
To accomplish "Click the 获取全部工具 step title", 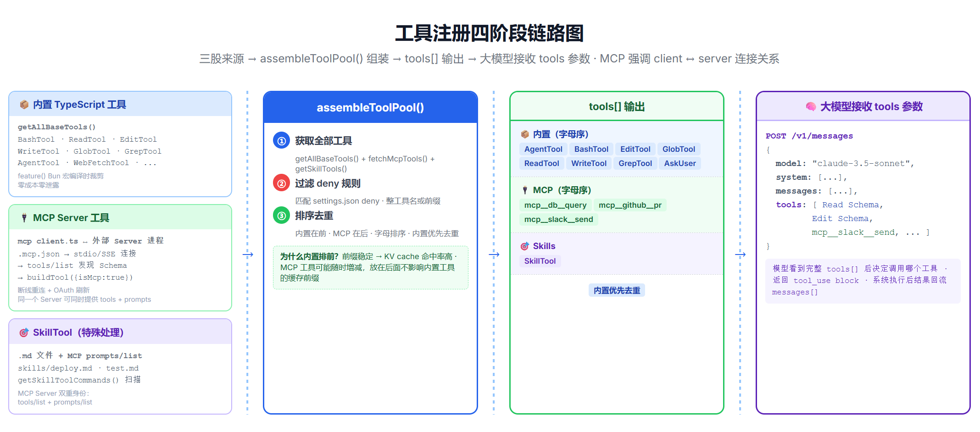I will (323, 141).
